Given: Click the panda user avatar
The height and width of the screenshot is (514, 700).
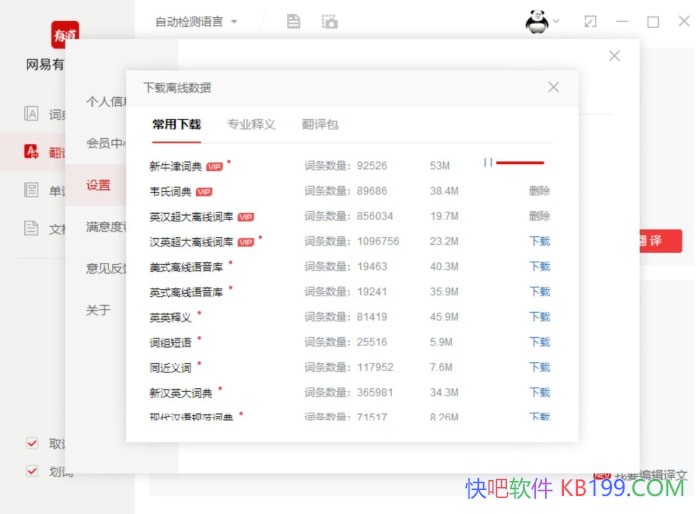Looking at the screenshot, I should pyautogui.click(x=537, y=21).
